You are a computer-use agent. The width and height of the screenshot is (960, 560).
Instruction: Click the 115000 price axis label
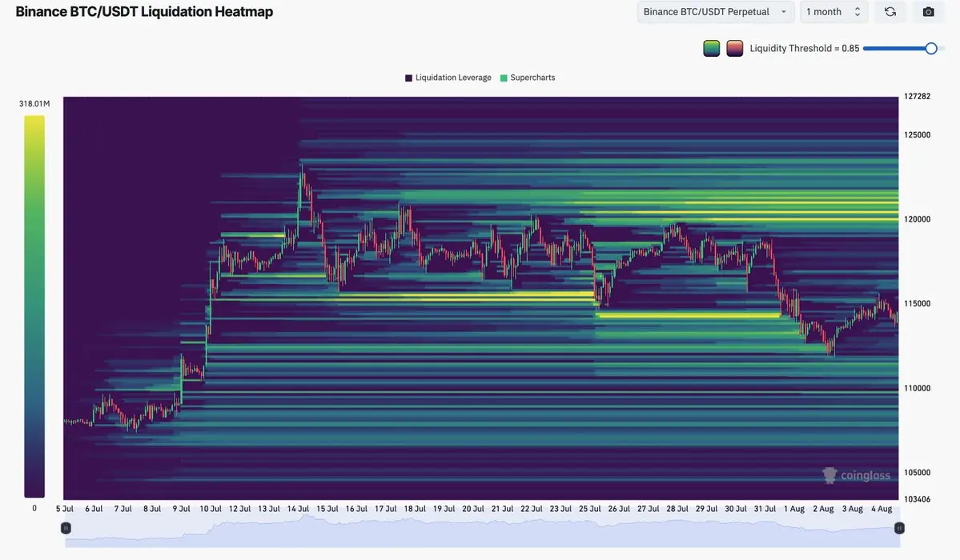click(917, 303)
